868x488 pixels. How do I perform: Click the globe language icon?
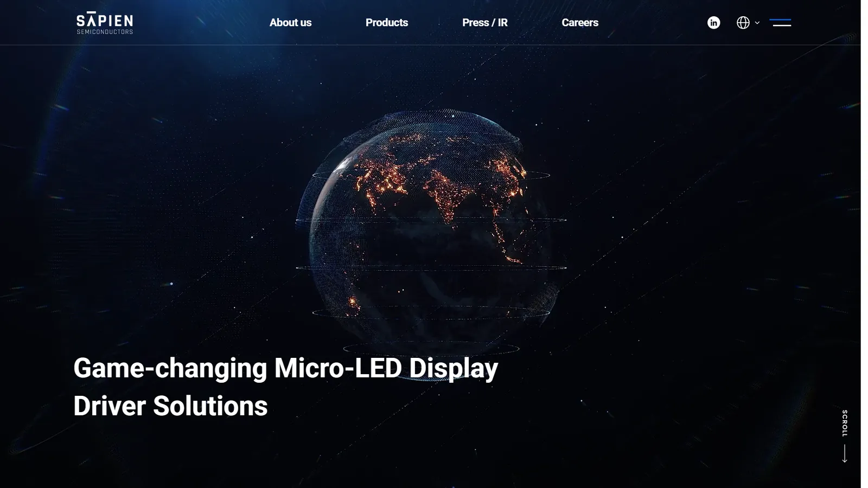point(743,23)
